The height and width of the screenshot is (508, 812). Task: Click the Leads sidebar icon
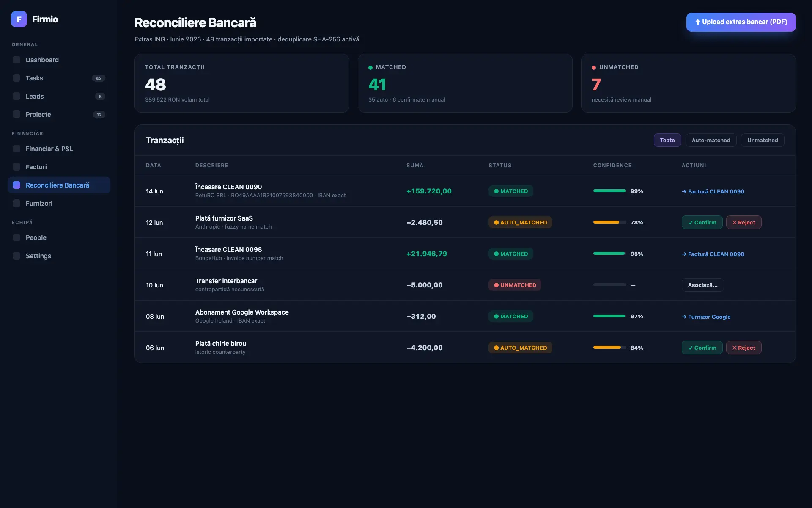coord(16,96)
